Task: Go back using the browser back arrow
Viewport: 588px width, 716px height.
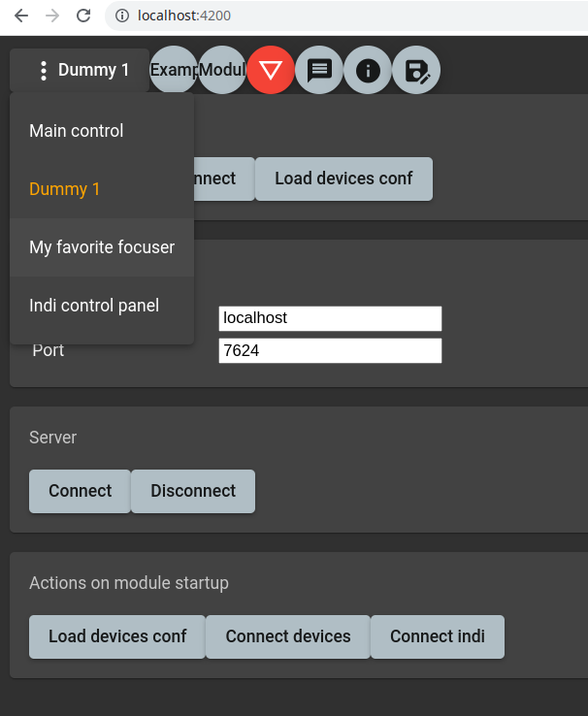Action: (21, 16)
